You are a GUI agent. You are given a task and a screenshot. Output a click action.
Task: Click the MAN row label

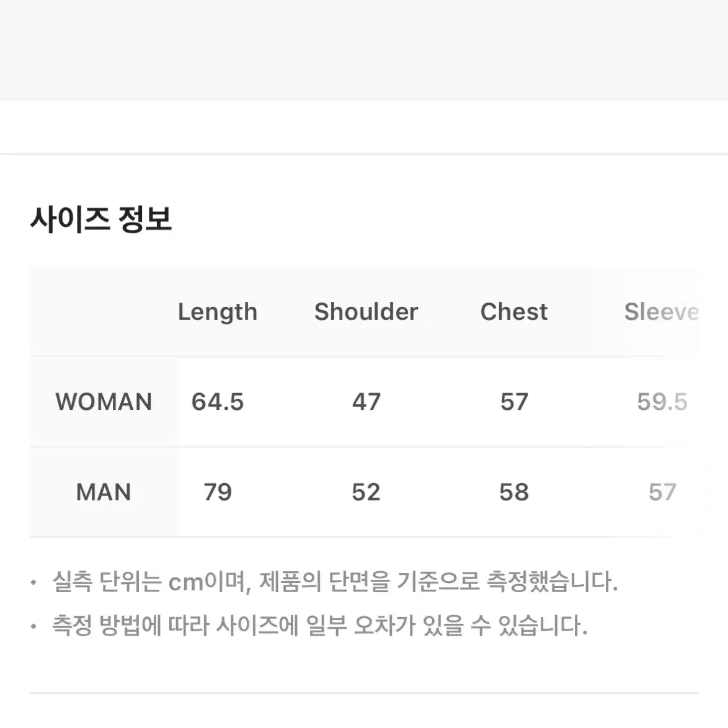click(104, 492)
